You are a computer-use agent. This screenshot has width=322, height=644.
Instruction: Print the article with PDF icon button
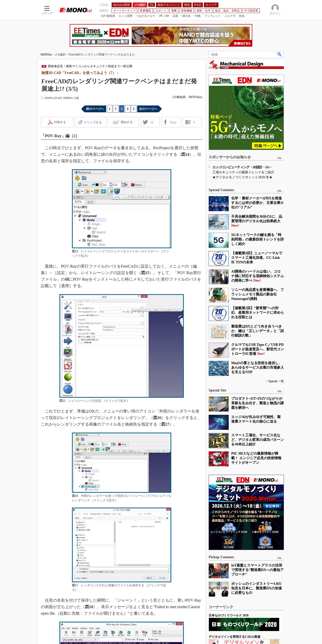tap(57, 122)
